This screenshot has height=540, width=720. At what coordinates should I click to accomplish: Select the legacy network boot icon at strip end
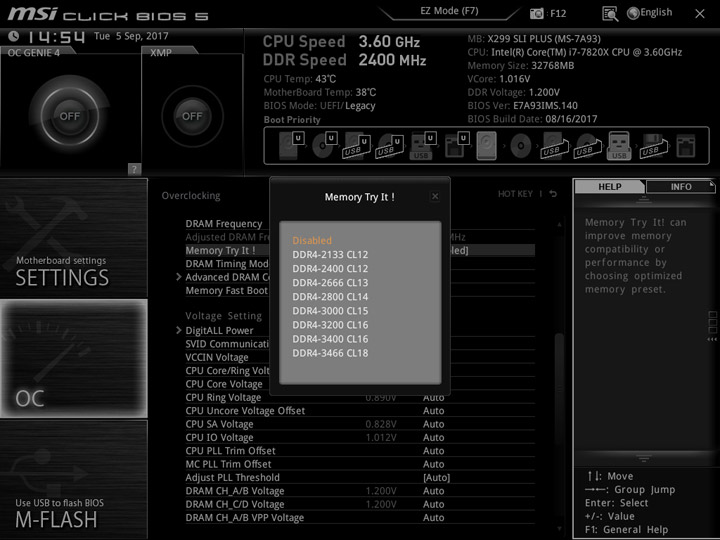click(686, 146)
